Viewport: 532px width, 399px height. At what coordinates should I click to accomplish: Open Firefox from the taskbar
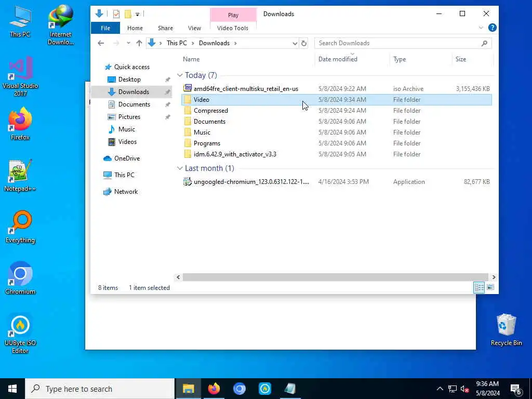click(x=214, y=389)
